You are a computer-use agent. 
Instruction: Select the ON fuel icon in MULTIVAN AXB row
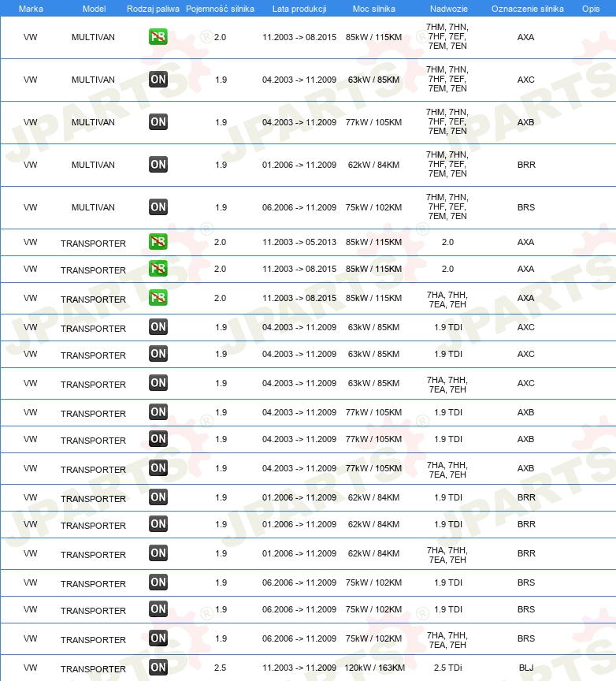click(158, 122)
